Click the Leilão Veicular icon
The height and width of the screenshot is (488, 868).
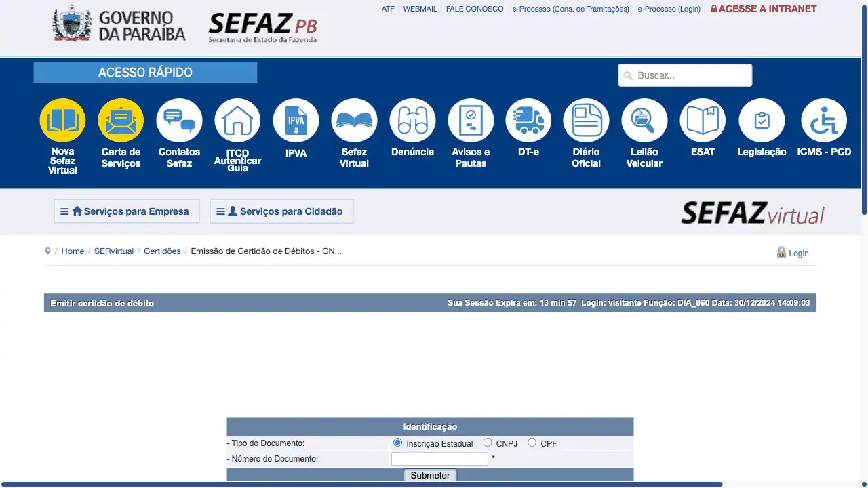(644, 121)
